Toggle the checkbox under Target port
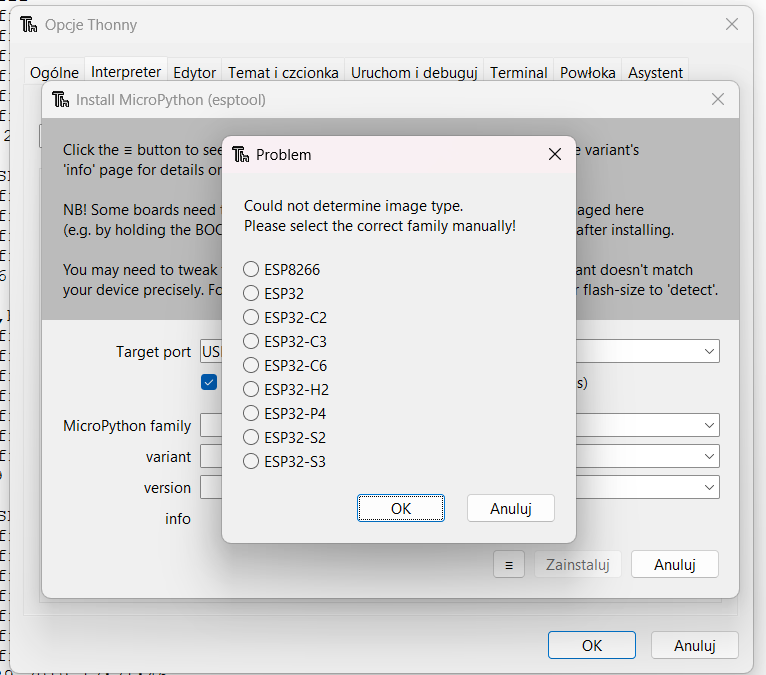 point(209,382)
